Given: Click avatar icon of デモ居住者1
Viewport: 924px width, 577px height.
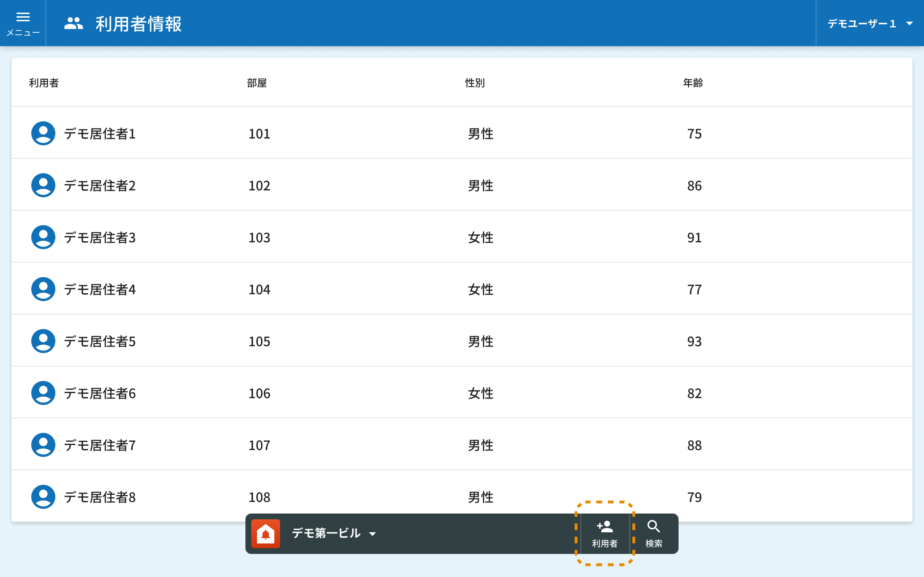Looking at the screenshot, I should pos(43,133).
